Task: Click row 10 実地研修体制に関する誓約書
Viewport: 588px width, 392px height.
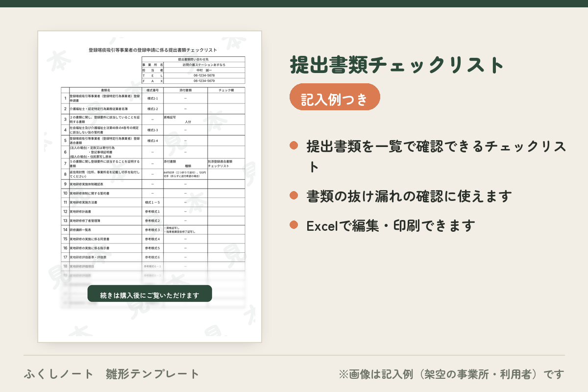Action: (x=105, y=194)
